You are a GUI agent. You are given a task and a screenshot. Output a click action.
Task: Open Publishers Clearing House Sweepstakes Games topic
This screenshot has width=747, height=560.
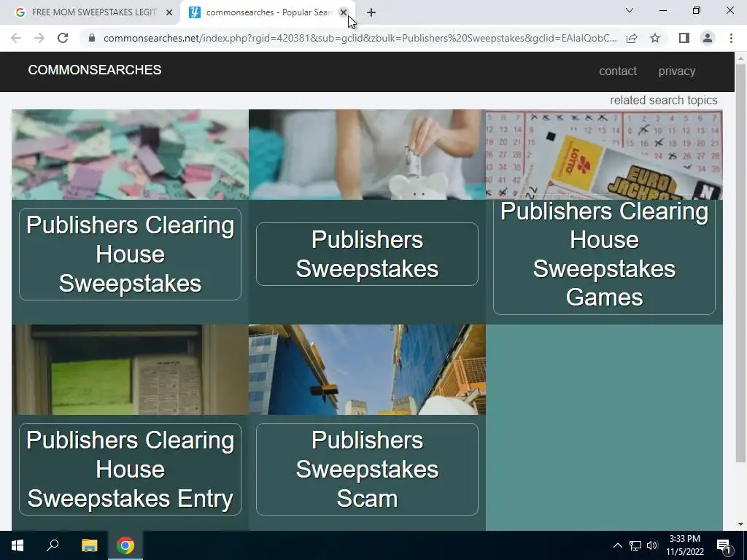604,254
